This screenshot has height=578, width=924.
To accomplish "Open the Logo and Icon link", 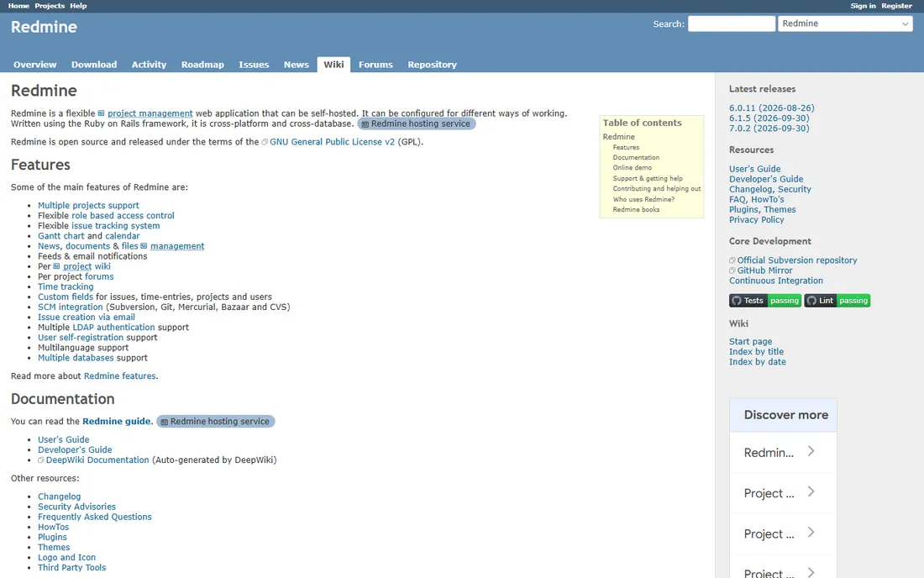I will (x=66, y=557).
